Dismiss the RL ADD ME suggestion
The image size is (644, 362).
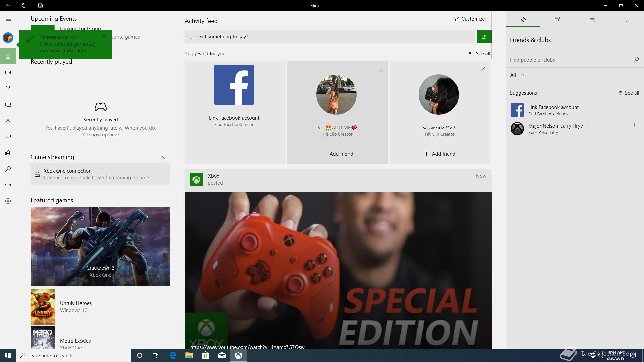pyautogui.click(x=381, y=69)
